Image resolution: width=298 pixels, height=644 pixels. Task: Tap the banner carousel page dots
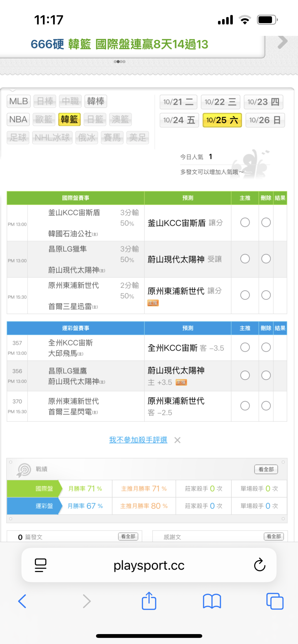click(x=119, y=61)
